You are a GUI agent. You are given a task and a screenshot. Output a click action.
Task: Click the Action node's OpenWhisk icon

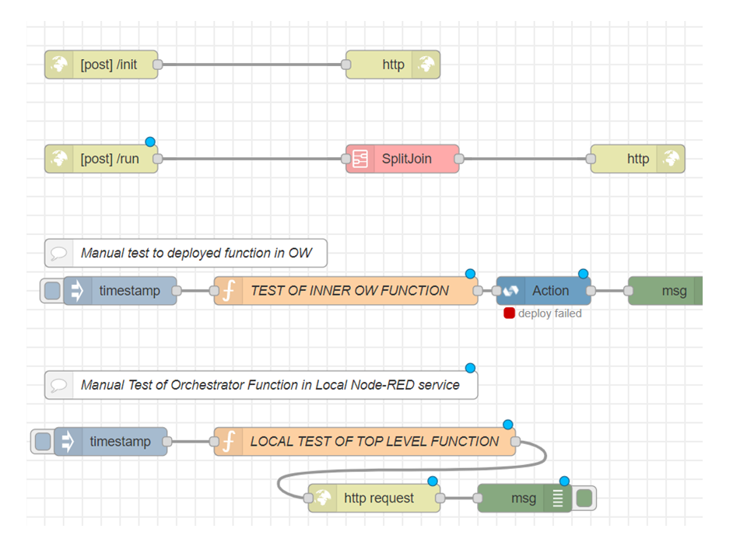(x=510, y=290)
